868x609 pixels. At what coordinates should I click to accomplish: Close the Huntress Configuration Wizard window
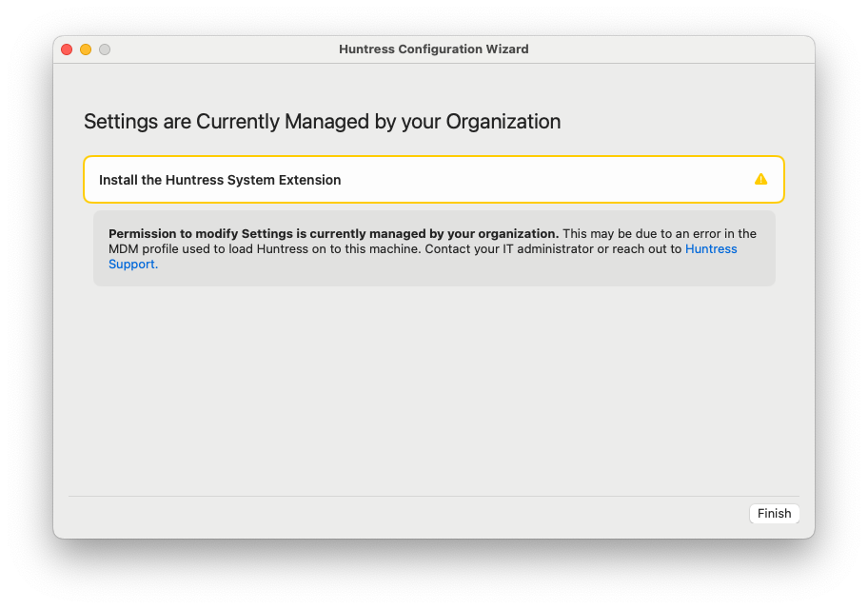(x=67, y=49)
